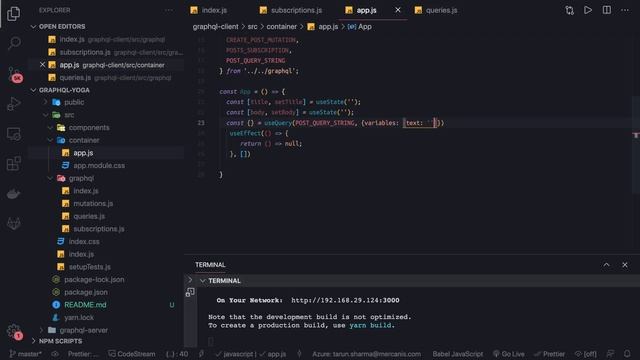This screenshot has width=640, height=360.
Task: Open Manage gear icon in activity bar
Action: (x=14, y=331)
